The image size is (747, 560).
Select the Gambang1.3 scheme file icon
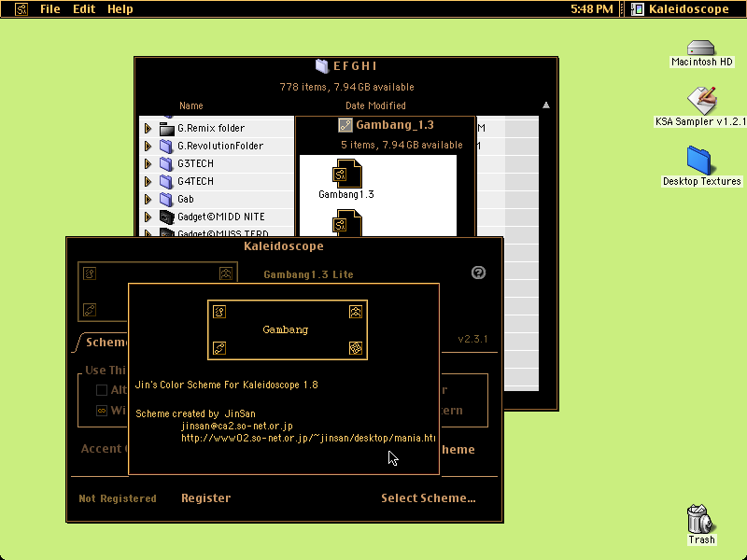346,174
